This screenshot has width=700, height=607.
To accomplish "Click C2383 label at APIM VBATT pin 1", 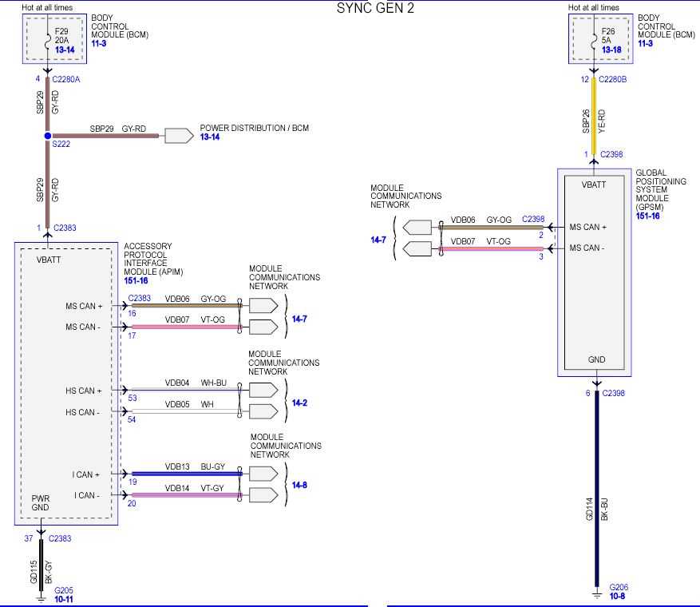I will 65,228.
